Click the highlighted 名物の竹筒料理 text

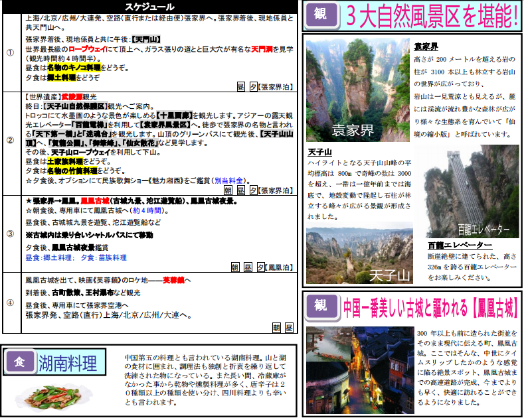[x=72, y=171]
